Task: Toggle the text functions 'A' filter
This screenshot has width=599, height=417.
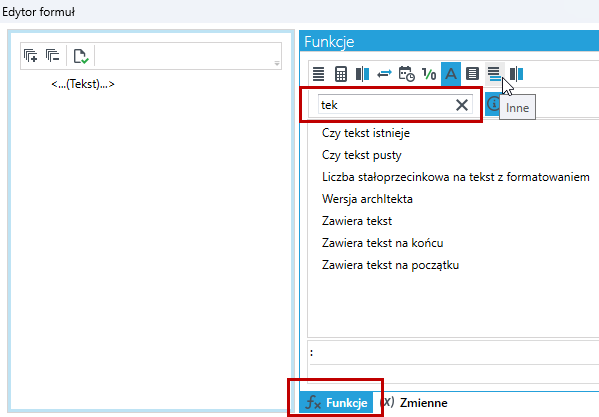Action: click(451, 74)
